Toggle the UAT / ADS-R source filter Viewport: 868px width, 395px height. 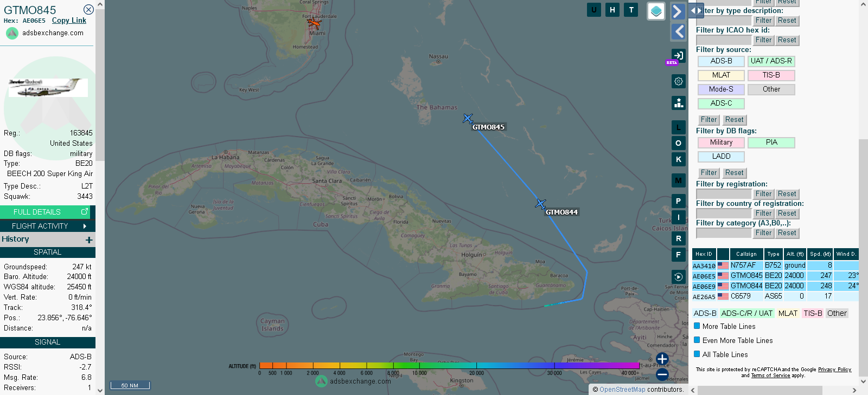coord(771,61)
